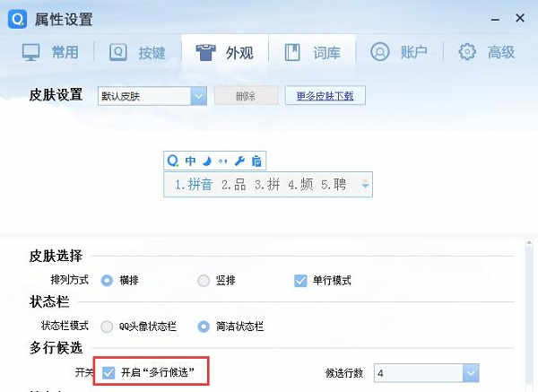This screenshot has height=392, width=538.
Task: Switch to the 按键 tab
Action: point(137,53)
